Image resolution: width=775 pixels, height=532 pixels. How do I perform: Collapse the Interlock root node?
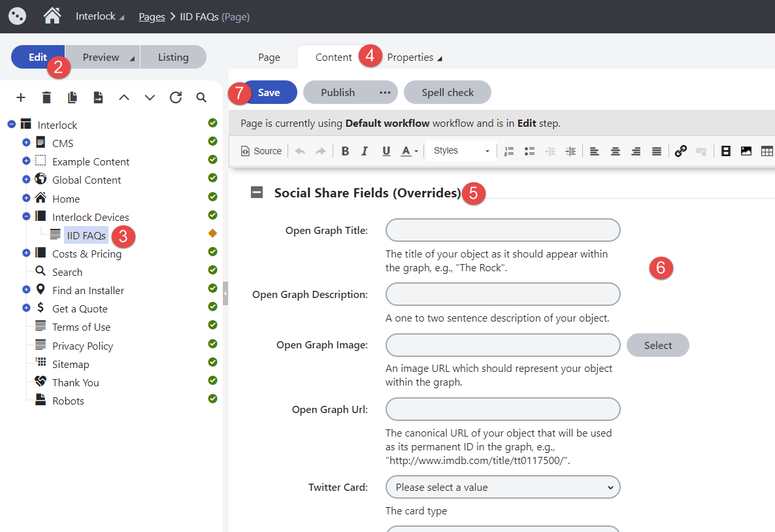point(12,124)
